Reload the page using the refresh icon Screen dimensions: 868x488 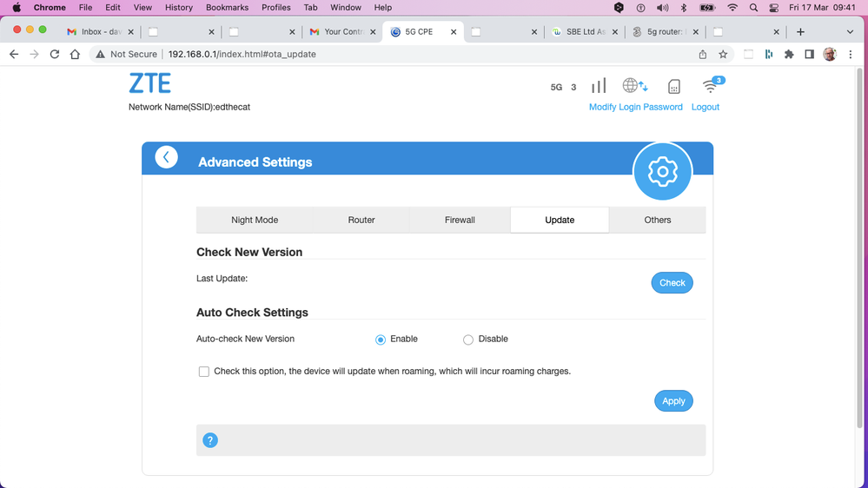point(55,54)
